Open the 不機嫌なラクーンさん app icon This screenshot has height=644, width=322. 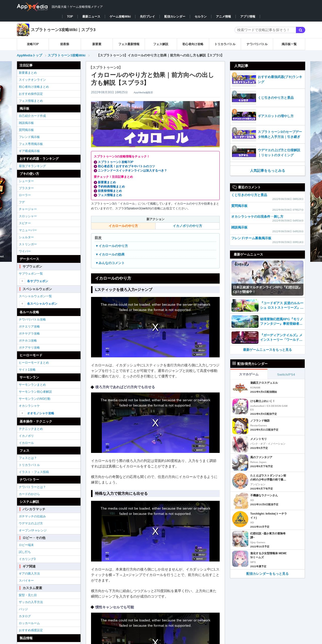click(240, 501)
